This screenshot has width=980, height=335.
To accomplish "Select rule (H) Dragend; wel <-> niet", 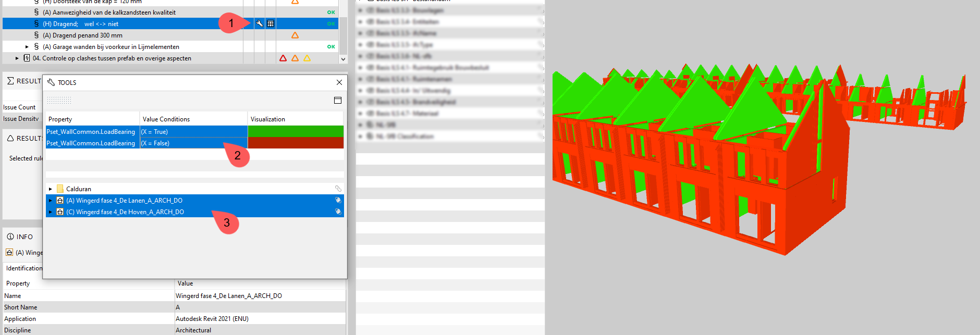I will click(x=81, y=24).
